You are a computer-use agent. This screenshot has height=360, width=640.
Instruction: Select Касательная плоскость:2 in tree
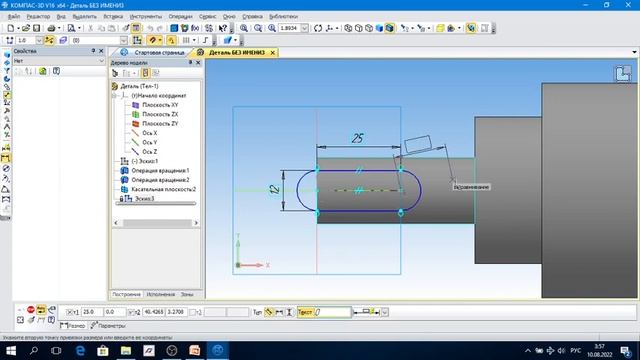(x=163, y=189)
